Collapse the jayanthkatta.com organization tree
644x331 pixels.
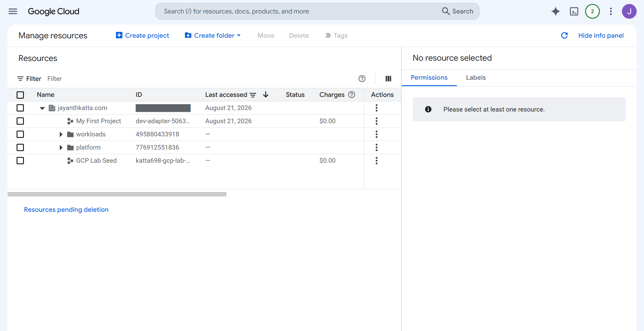42,108
